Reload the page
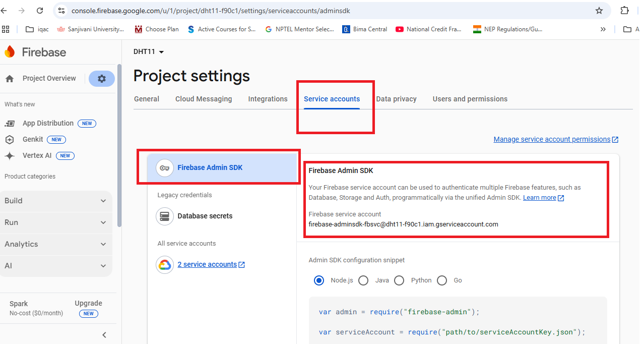The height and width of the screenshot is (344, 644). pyautogui.click(x=40, y=11)
